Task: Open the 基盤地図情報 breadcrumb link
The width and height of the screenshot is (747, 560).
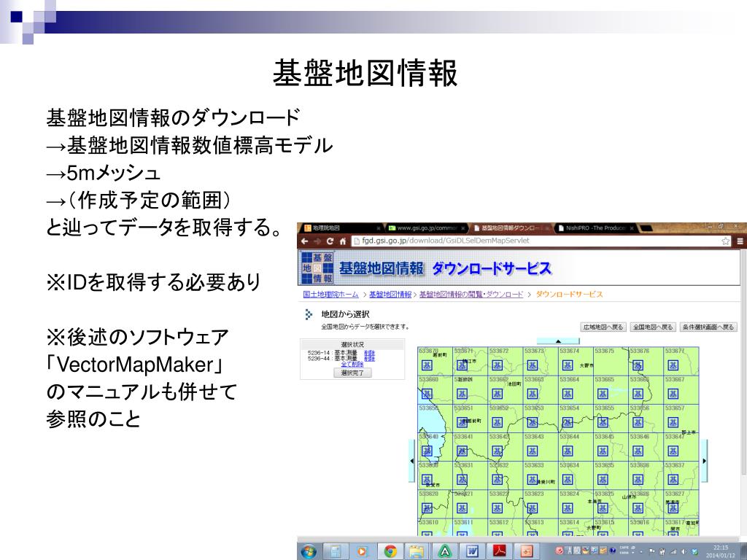Action: (390, 295)
